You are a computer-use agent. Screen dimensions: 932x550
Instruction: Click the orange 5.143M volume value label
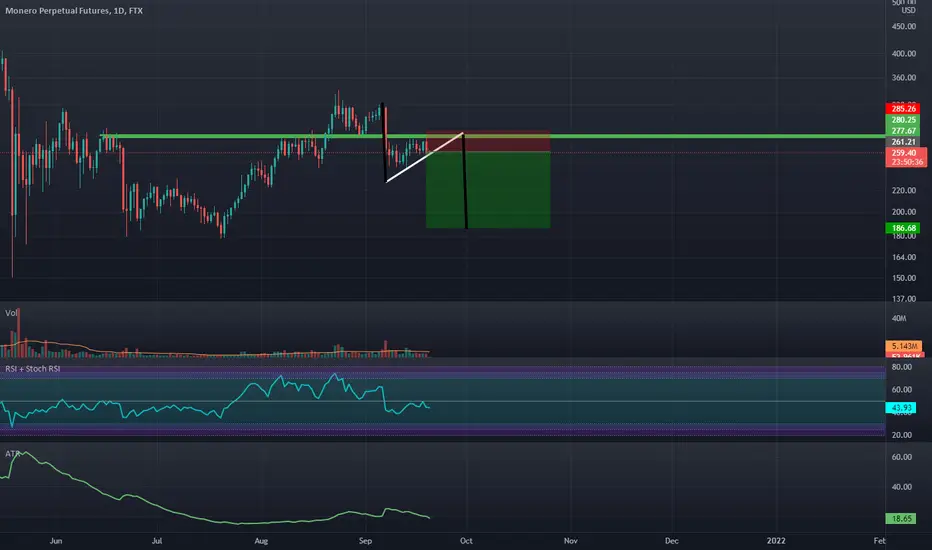903,346
